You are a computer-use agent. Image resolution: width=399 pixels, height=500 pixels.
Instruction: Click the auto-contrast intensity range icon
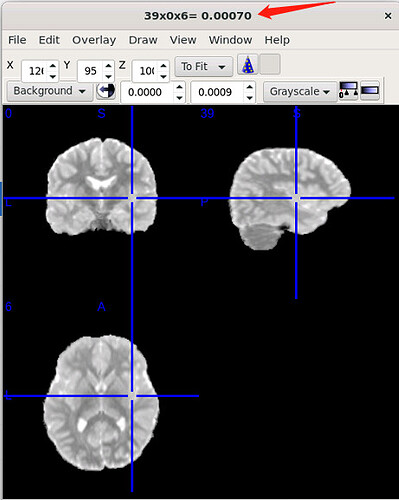point(348,91)
